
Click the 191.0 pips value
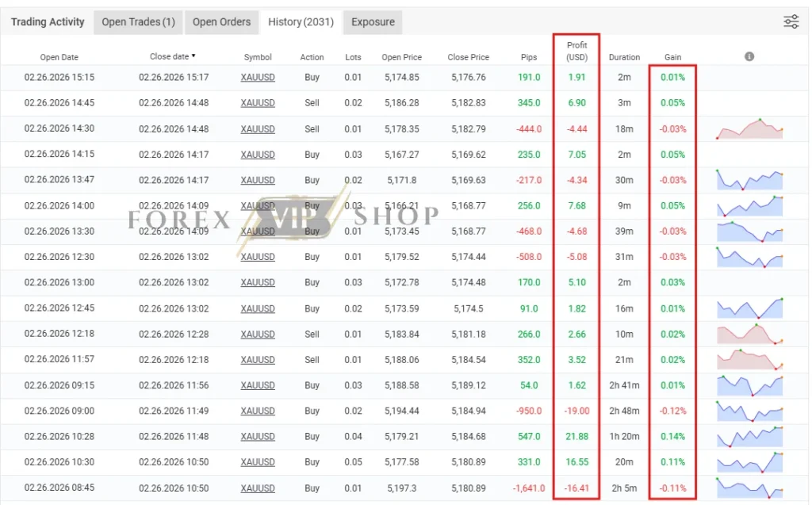pyautogui.click(x=529, y=77)
